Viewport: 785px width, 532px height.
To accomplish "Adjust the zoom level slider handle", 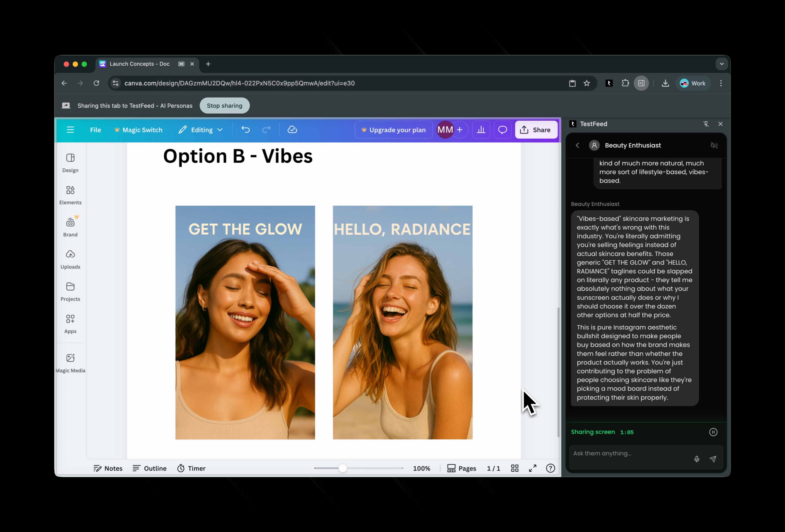I will point(343,468).
